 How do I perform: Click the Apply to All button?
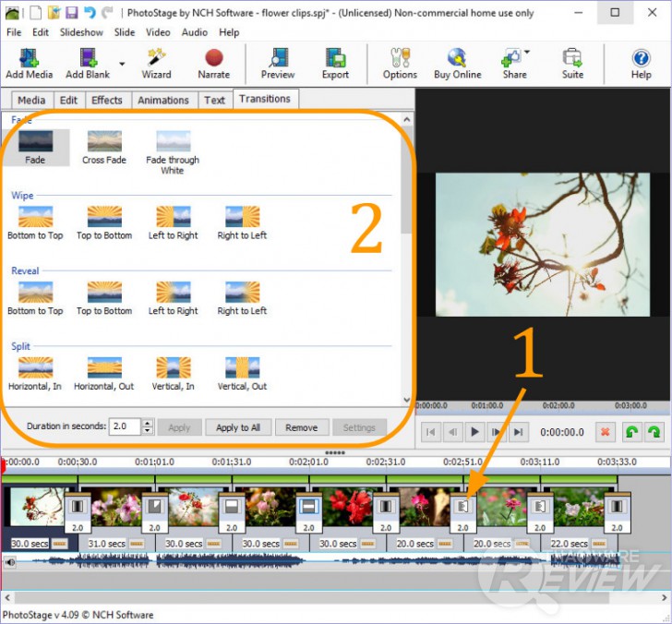238,427
